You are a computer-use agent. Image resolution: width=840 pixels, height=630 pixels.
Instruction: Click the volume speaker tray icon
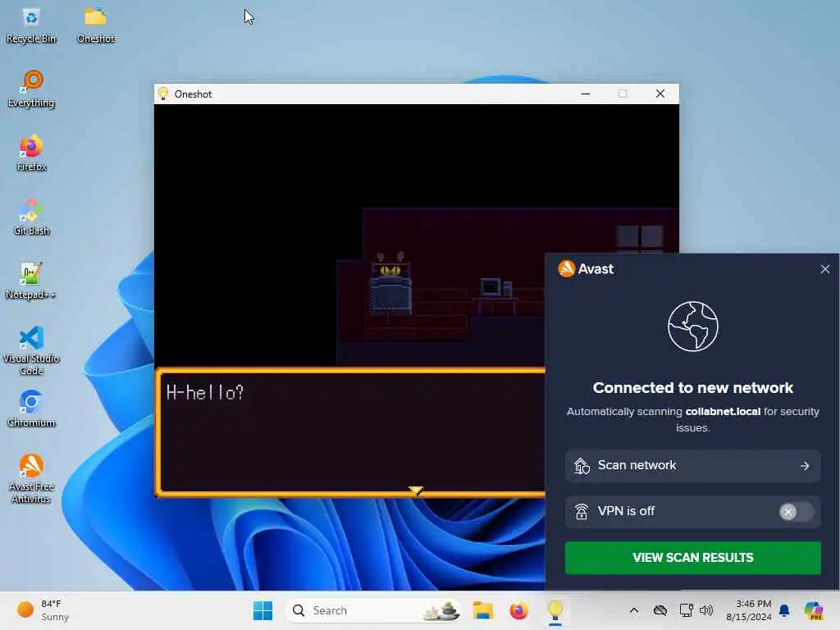coord(706,610)
